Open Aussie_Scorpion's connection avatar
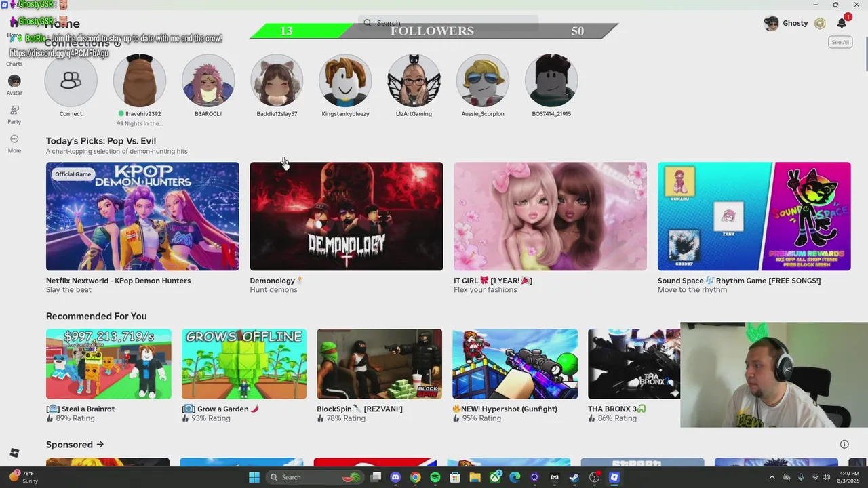 coord(483,81)
